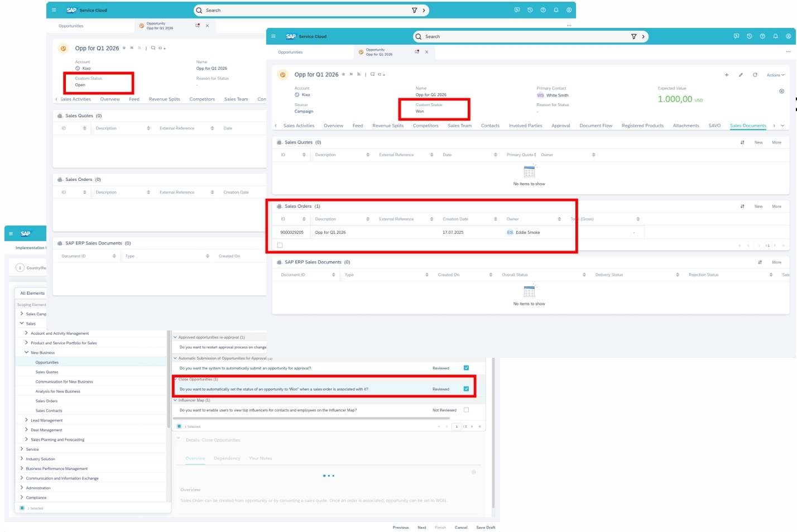Expand the Service node in the scoping tree

[22, 449]
